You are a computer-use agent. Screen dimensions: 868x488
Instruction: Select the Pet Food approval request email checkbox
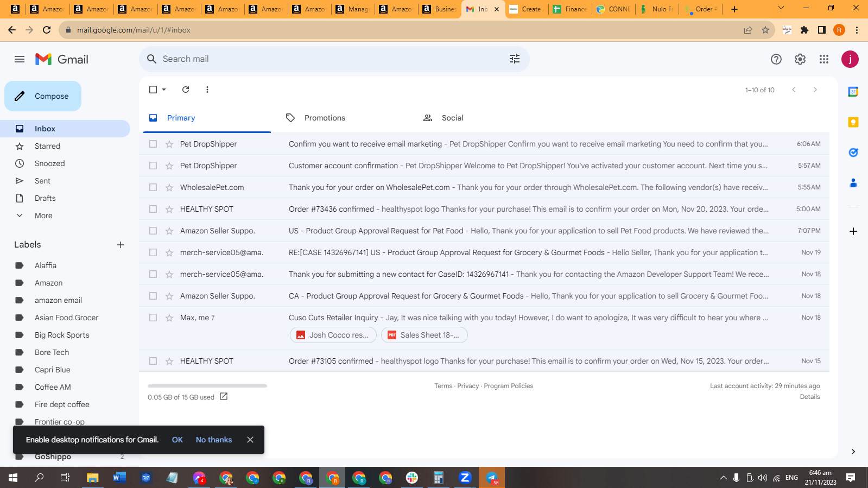coord(153,231)
